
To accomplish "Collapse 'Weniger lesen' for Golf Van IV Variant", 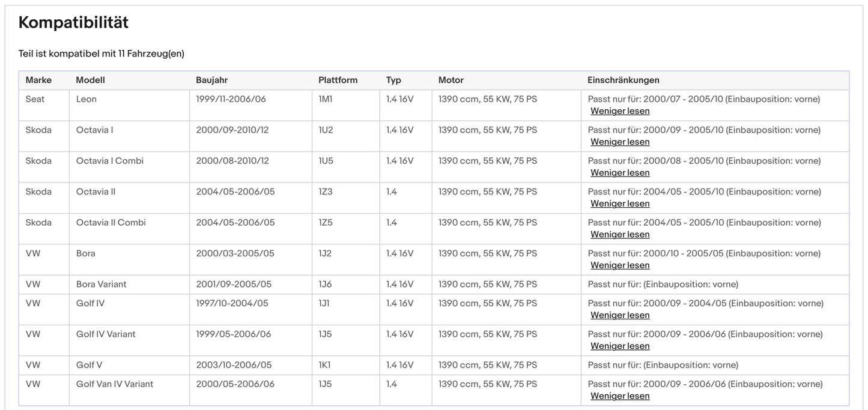I will [620, 396].
